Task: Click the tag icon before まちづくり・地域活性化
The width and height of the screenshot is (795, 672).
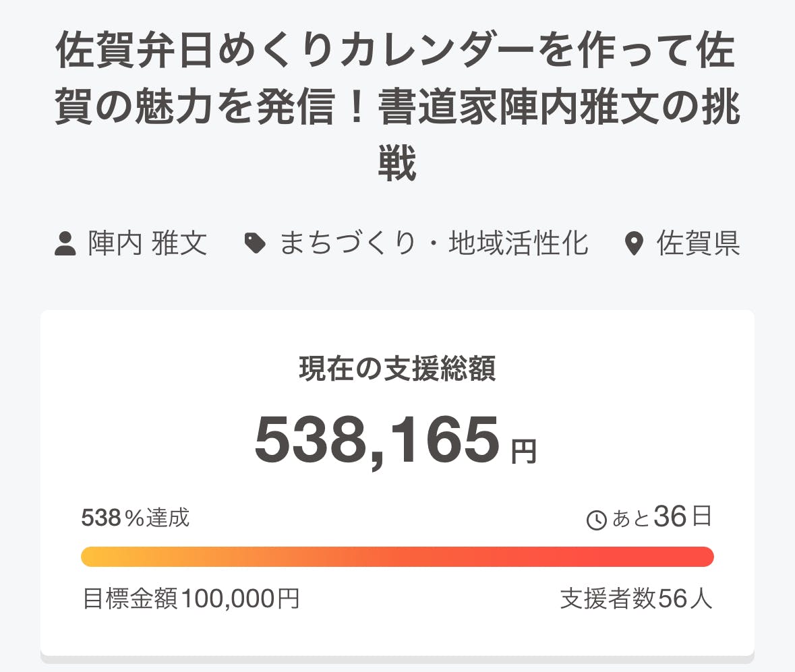Action: (x=255, y=244)
